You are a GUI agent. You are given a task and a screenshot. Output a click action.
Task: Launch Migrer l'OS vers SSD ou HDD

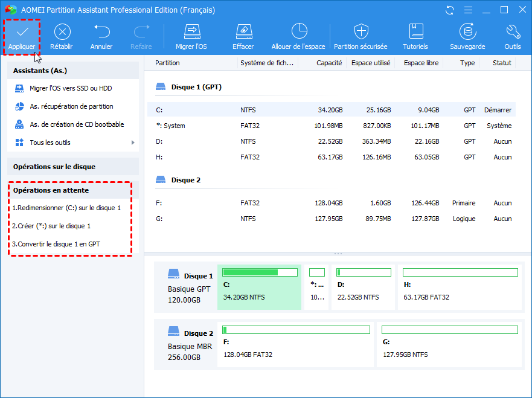tap(71, 88)
